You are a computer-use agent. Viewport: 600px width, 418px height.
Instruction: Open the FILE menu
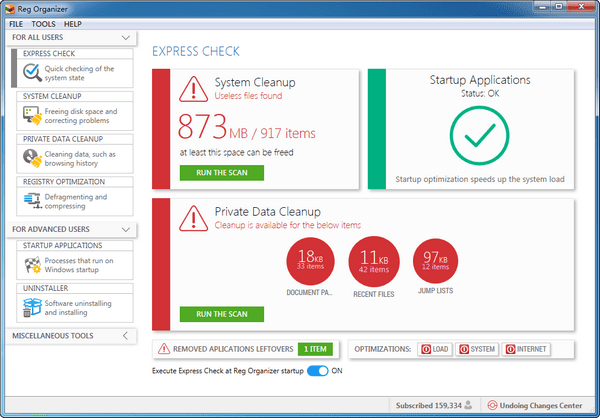pos(16,24)
